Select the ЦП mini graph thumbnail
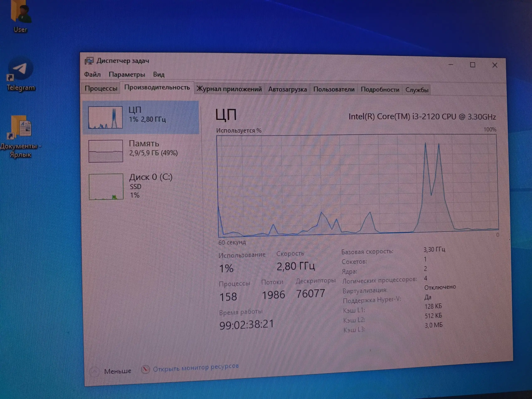Viewport: 532px width, 399px height. pyautogui.click(x=105, y=117)
